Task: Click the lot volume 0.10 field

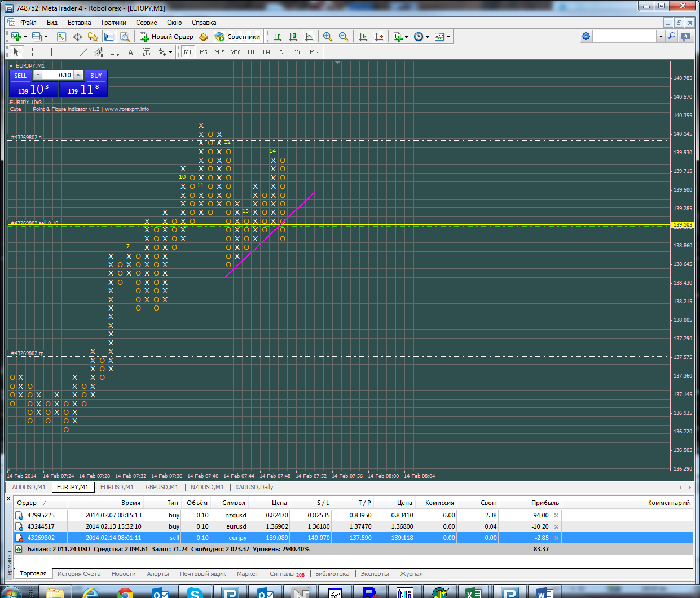Action: (58, 75)
